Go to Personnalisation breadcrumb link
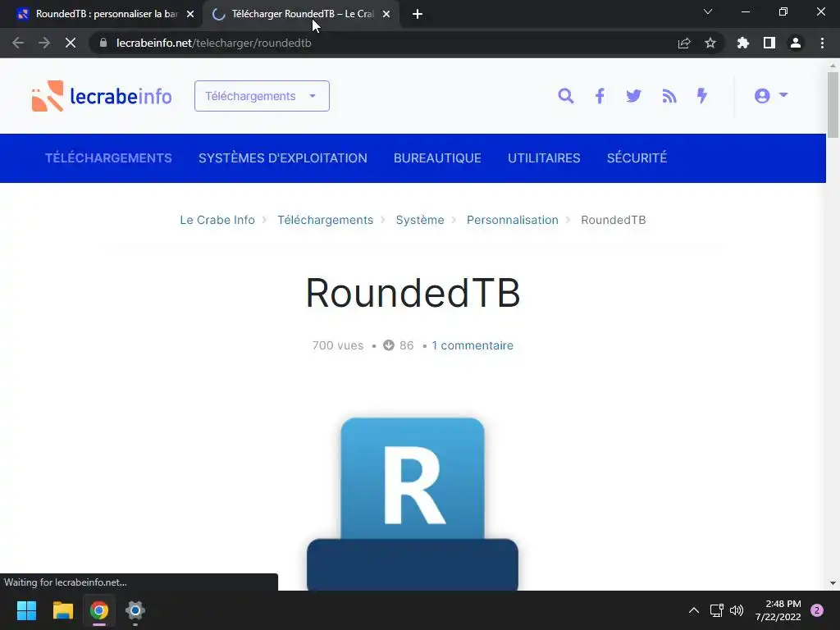 tap(512, 220)
